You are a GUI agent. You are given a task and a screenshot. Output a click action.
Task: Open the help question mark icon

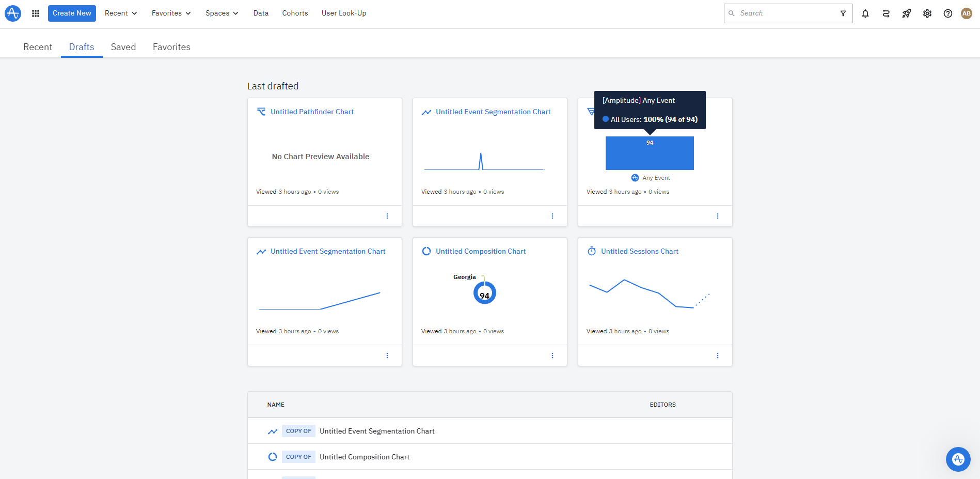tap(948, 13)
